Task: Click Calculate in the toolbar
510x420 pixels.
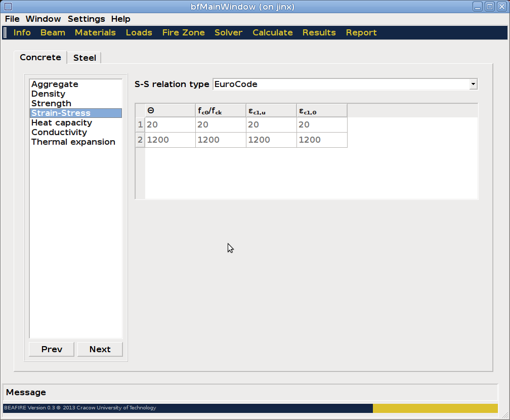Action: pyautogui.click(x=272, y=32)
